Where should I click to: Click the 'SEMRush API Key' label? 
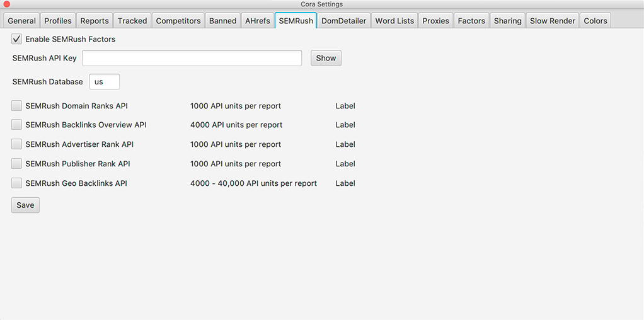pos(44,59)
